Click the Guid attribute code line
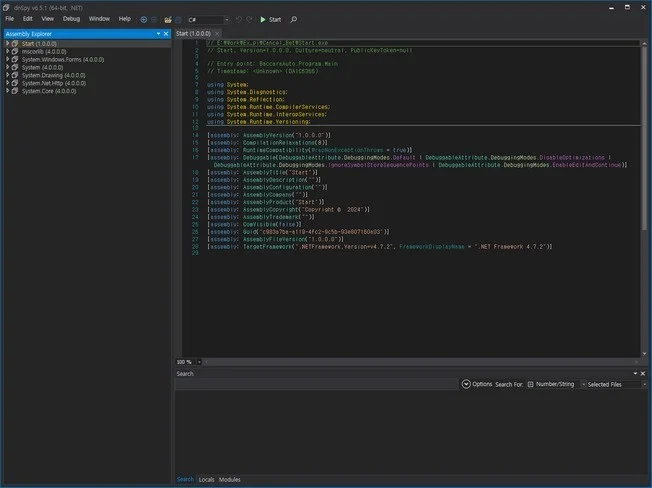Viewport: 652px width, 488px height. [299, 232]
